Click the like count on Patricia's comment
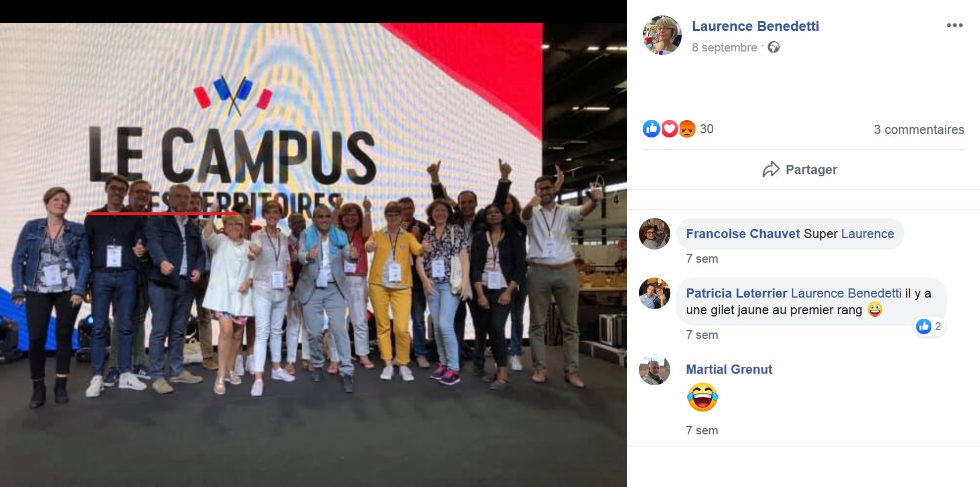 coord(929,326)
